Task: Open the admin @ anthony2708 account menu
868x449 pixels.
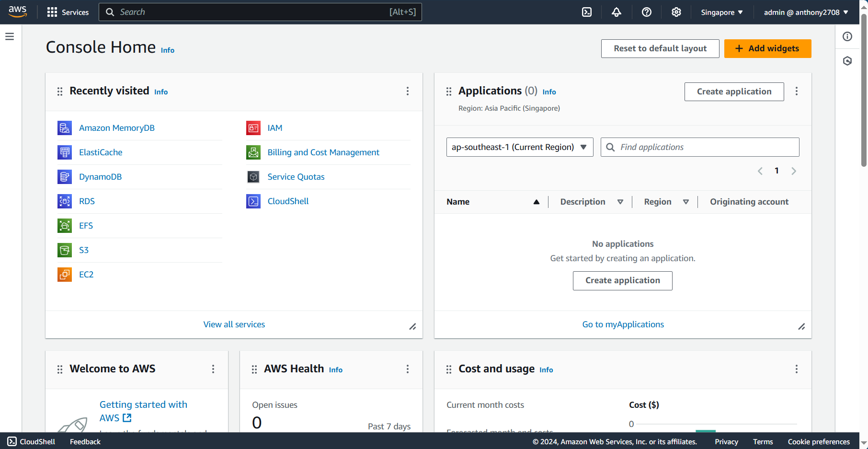Action: click(806, 12)
